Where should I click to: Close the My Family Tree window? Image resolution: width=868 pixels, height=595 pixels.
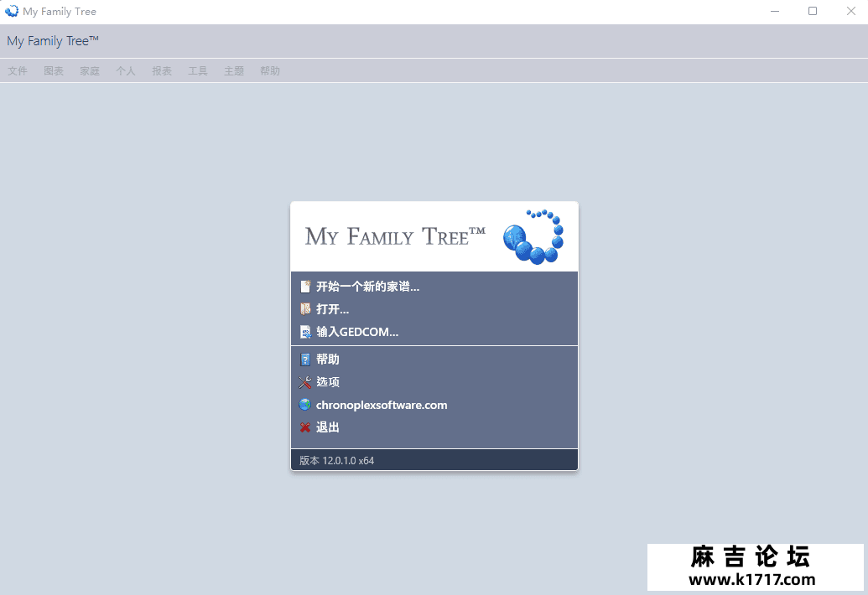[x=851, y=11]
